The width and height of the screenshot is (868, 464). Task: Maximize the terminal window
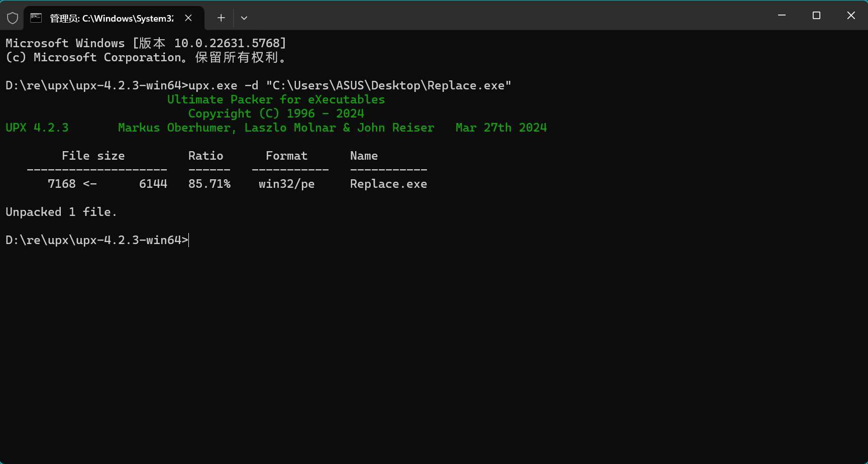[816, 16]
